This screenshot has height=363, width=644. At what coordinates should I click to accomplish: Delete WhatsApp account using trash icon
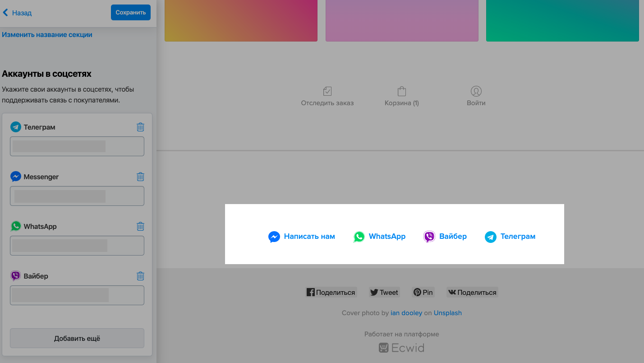pos(140,226)
